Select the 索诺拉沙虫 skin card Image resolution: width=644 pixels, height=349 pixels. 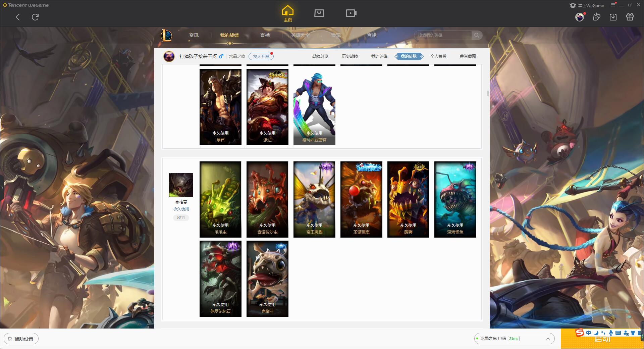[267, 200]
